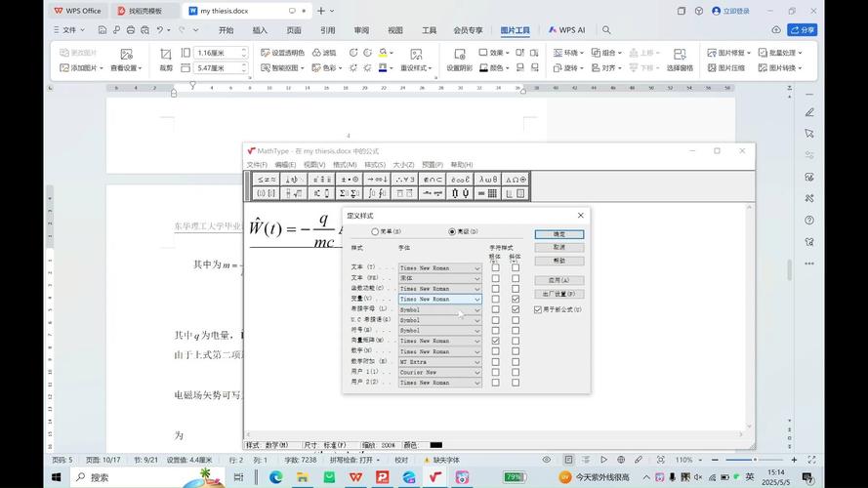Expand the 变量 font dropdown
The width and height of the screenshot is (868, 488).
(476, 299)
